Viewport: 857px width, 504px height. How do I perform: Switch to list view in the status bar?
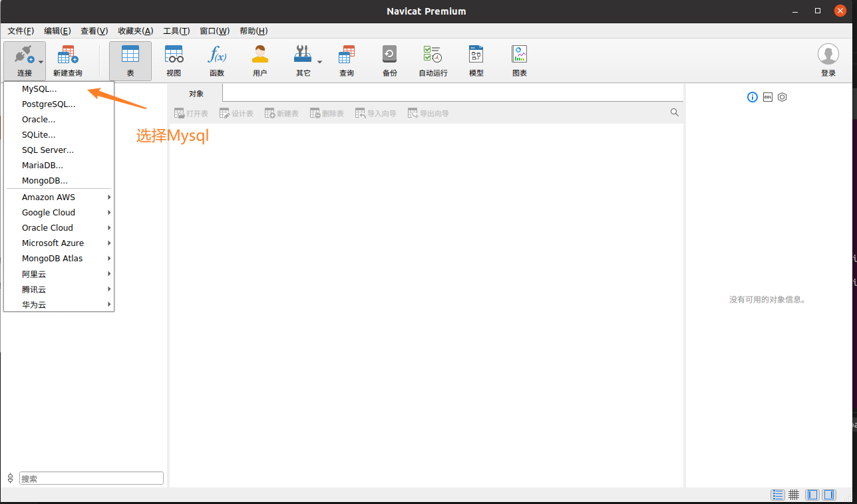(777, 495)
